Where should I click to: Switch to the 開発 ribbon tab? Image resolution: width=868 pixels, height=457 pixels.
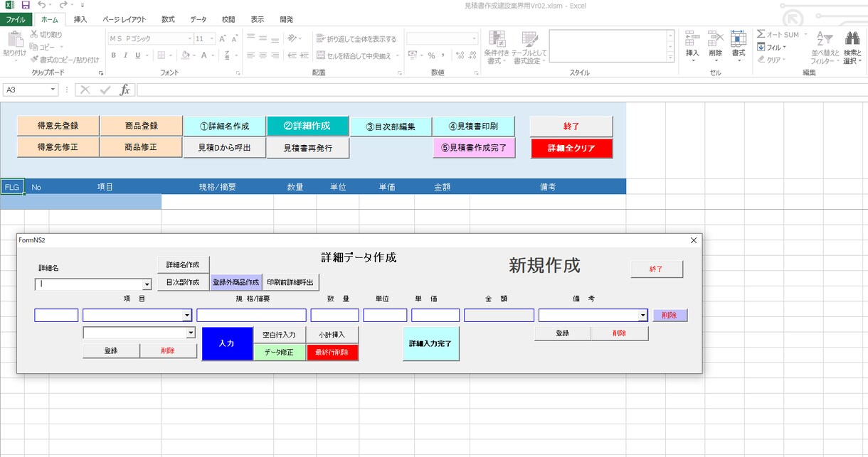click(286, 20)
